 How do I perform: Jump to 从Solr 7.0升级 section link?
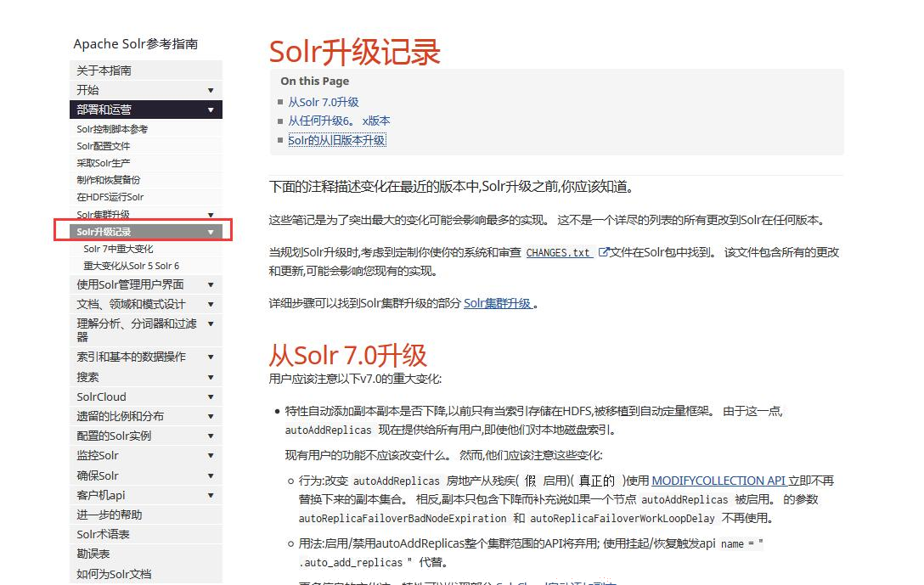point(324,102)
